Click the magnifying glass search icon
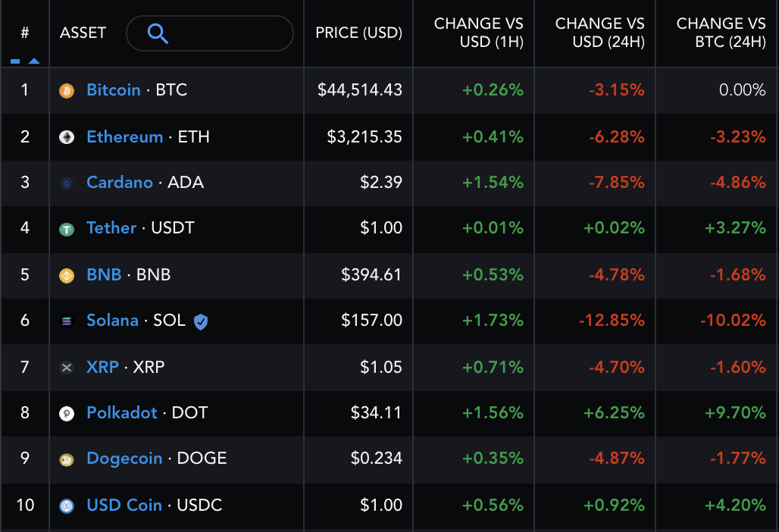The image size is (779, 532). pyautogui.click(x=158, y=34)
